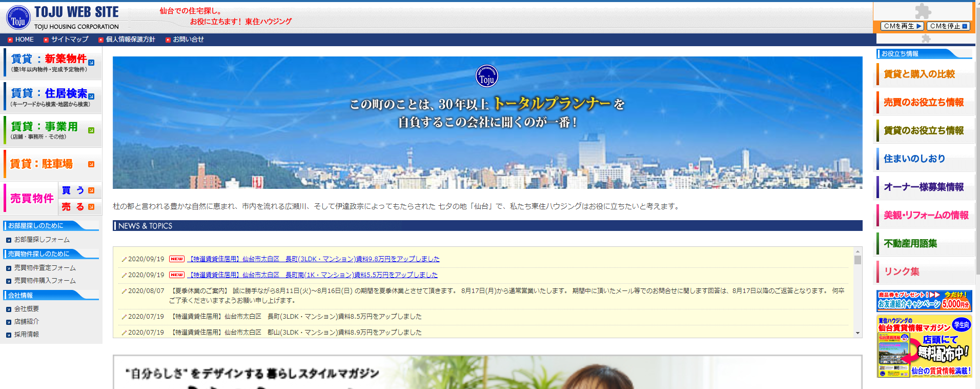The height and width of the screenshot is (389, 980).
Task: Open the 売買物件購入フォーム link
Action: click(x=45, y=281)
